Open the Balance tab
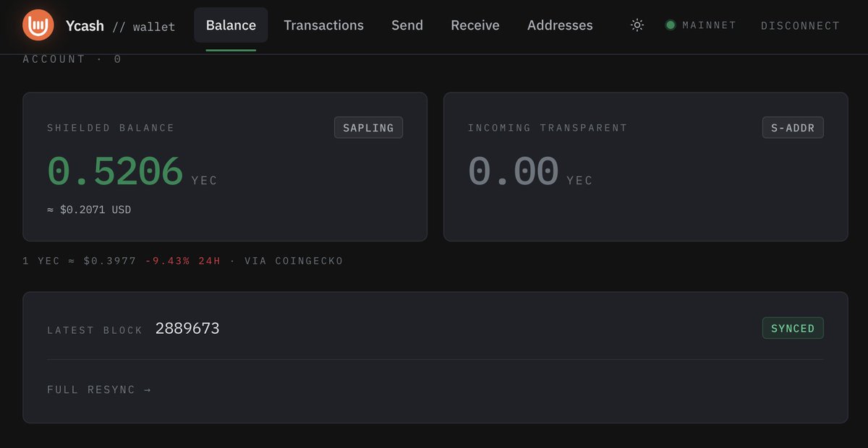This screenshot has width=868, height=448. (231, 25)
